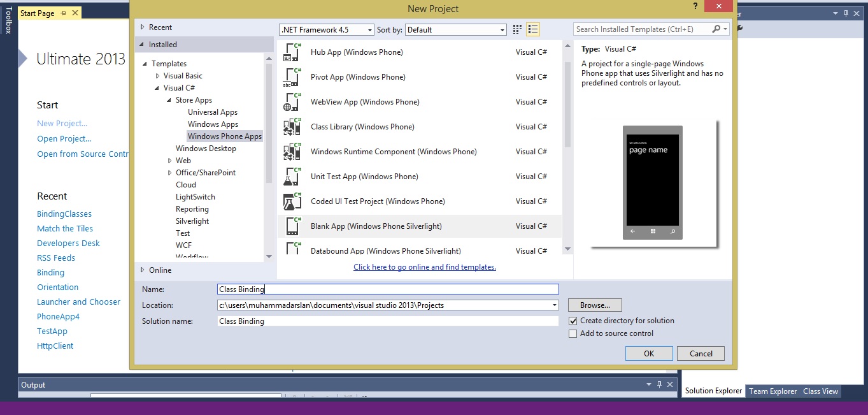
Task: Expand the Online section
Action: (142, 270)
